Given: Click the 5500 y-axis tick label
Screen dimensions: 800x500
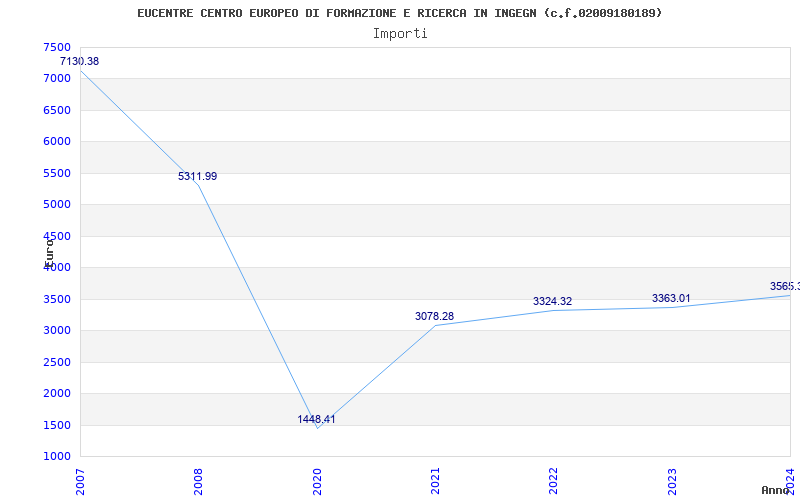Looking at the screenshot, I should [x=57, y=173].
